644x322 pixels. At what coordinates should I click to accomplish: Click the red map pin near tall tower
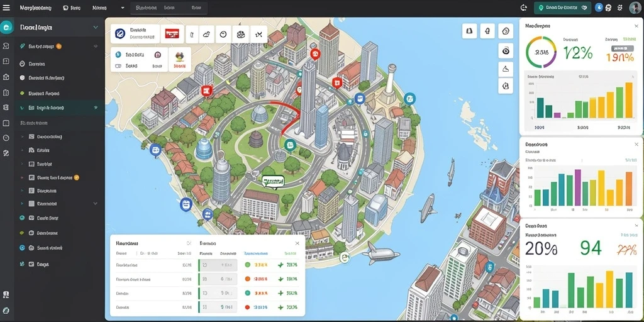point(314,54)
